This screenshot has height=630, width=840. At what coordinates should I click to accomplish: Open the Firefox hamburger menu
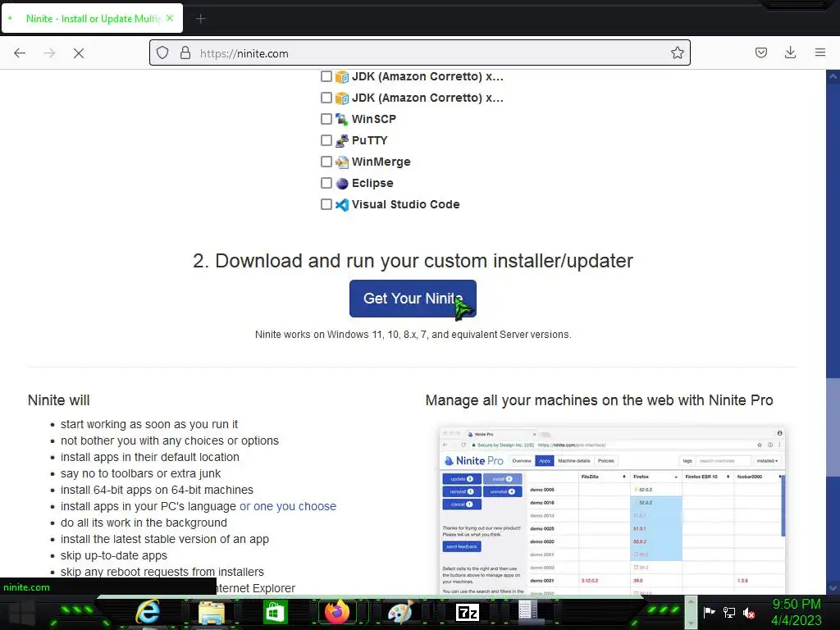click(x=820, y=52)
